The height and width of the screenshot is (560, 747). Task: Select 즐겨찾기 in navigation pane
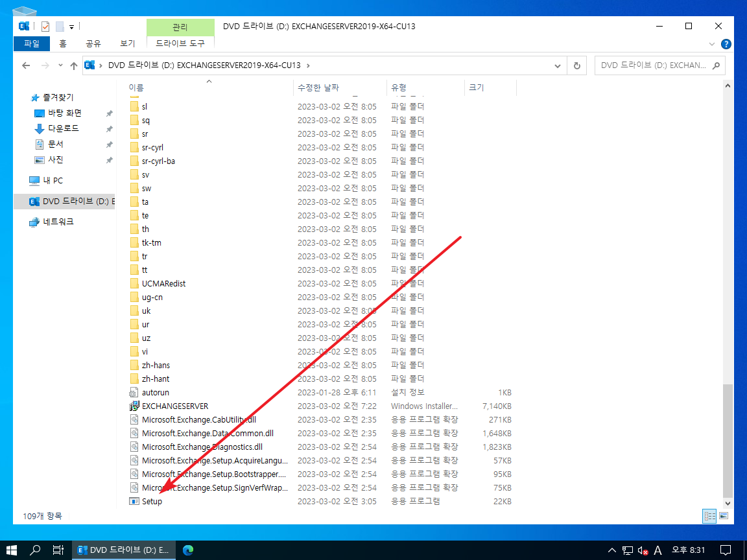click(x=58, y=98)
